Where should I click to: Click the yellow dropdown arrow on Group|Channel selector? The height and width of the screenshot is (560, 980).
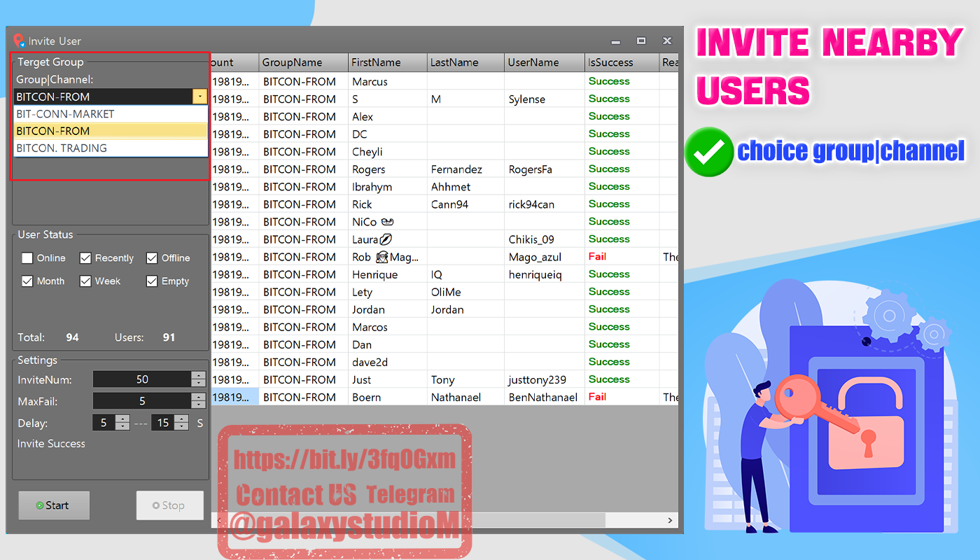tap(200, 97)
